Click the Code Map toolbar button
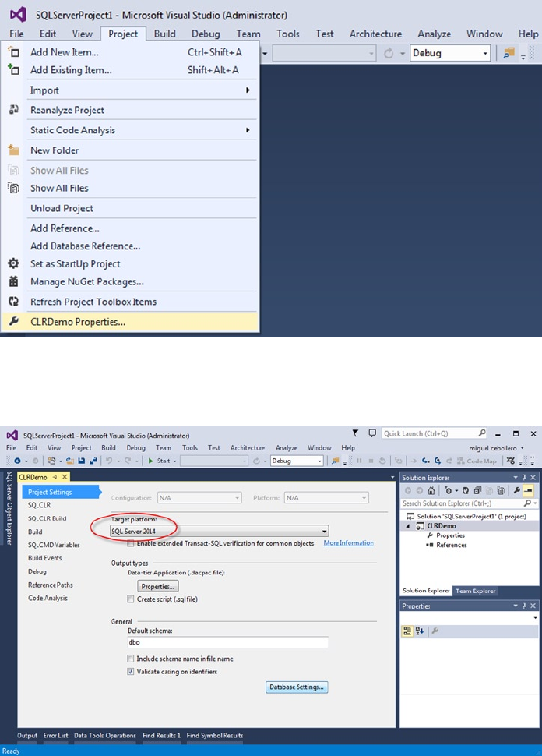This screenshot has height=756, width=542. (x=477, y=461)
